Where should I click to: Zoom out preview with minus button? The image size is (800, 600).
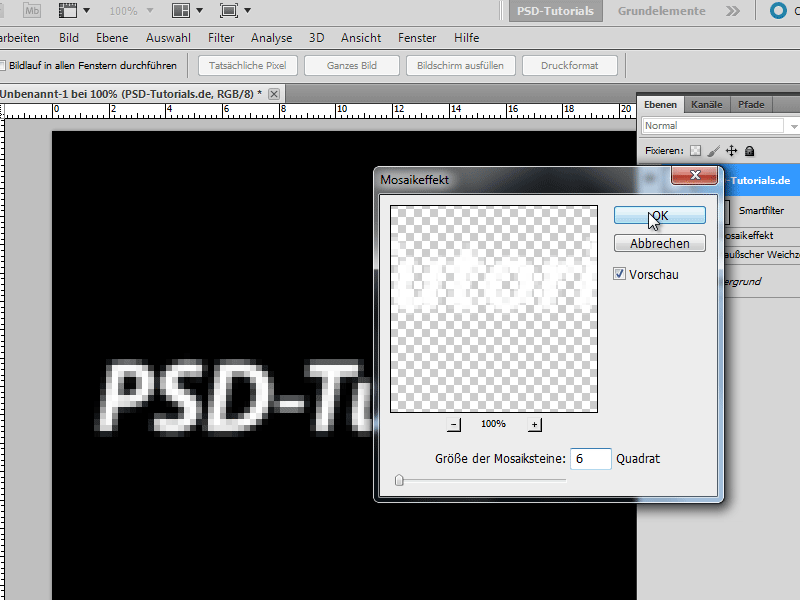click(454, 424)
